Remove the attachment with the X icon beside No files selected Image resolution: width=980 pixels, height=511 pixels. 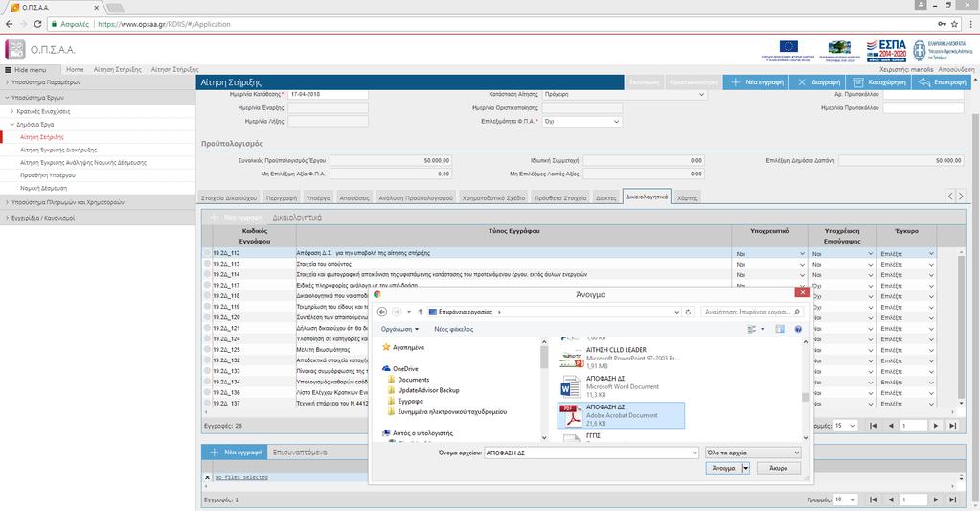(x=208, y=477)
